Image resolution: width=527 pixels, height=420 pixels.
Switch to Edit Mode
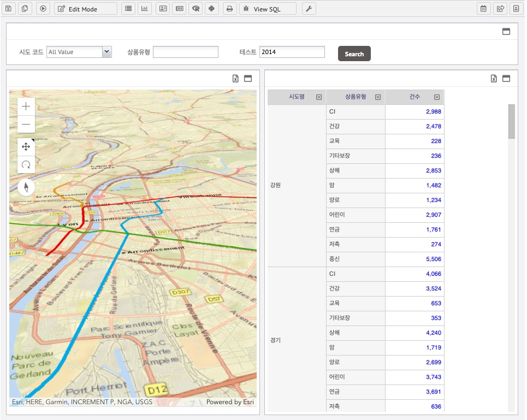[x=86, y=9]
